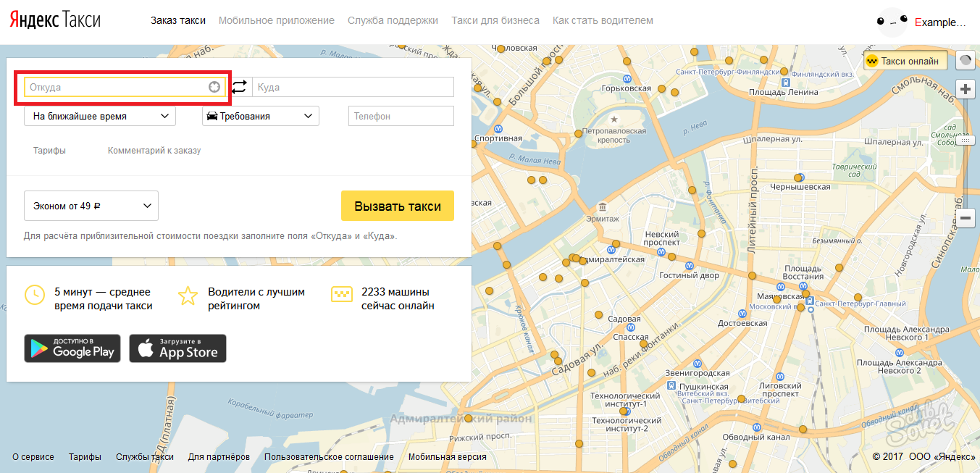This screenshot has height=473, width=980.
Task: Click the map zoom slider handle
Action: point(966,141)
